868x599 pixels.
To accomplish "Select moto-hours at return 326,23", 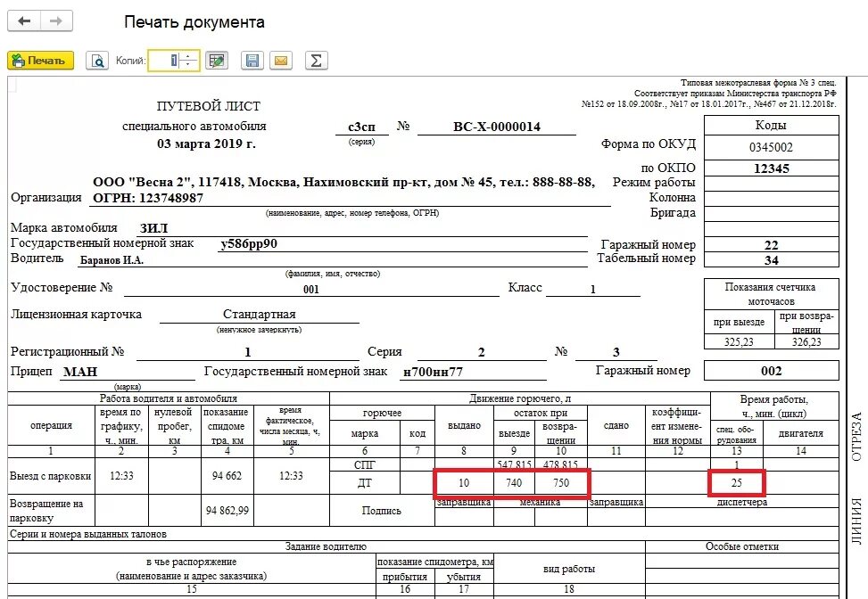I will pyautogui.click(x=806, y=341).
